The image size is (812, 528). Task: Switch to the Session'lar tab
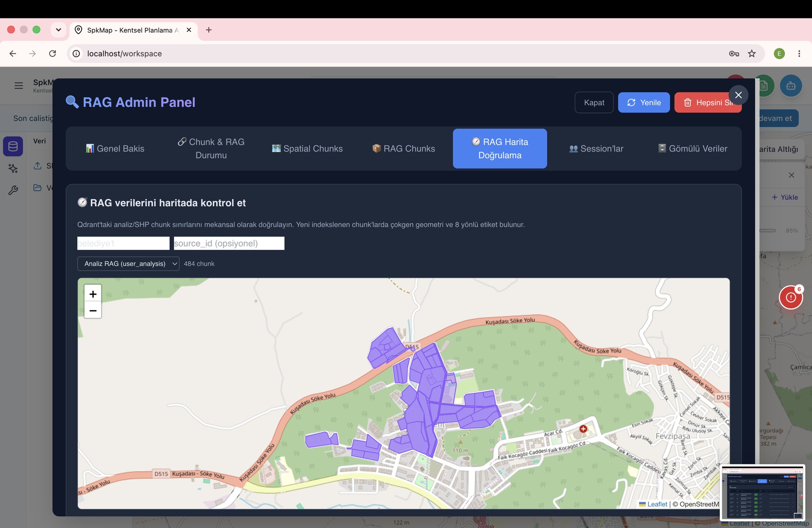pyautogui.click(x=596, y=149)
